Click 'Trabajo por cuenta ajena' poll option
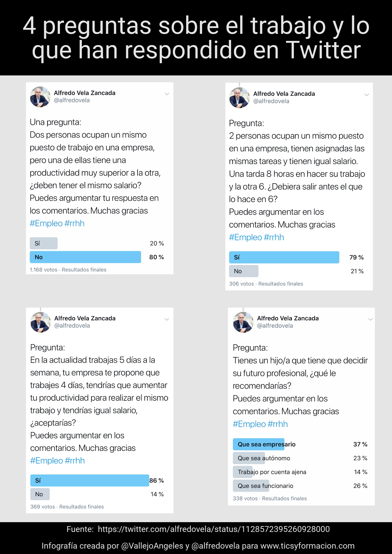The width and height of the screenshot is (392, 554). 272,472
